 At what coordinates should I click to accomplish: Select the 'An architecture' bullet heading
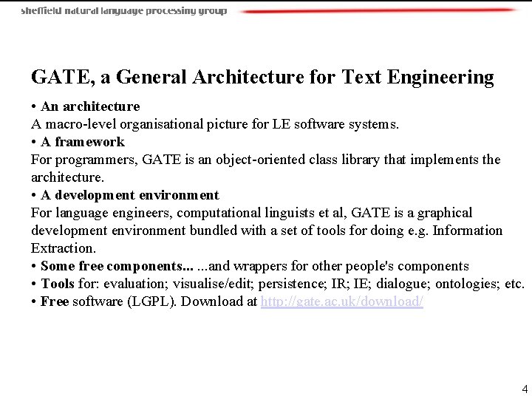click(x=90, y=106)
